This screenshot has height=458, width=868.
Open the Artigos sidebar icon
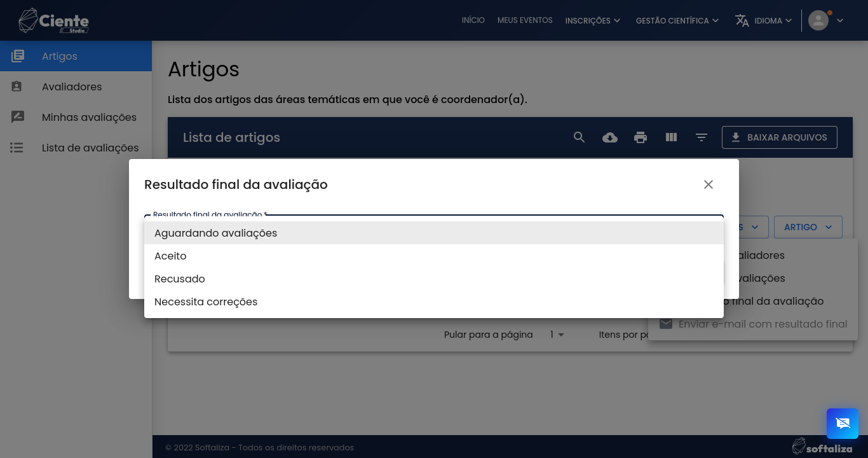[18, 56]
